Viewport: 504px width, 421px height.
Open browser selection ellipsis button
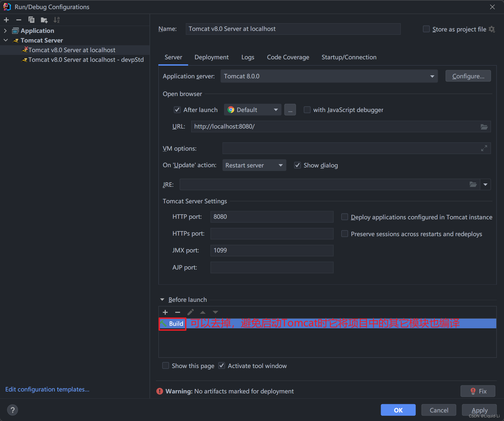coord(290,110)
